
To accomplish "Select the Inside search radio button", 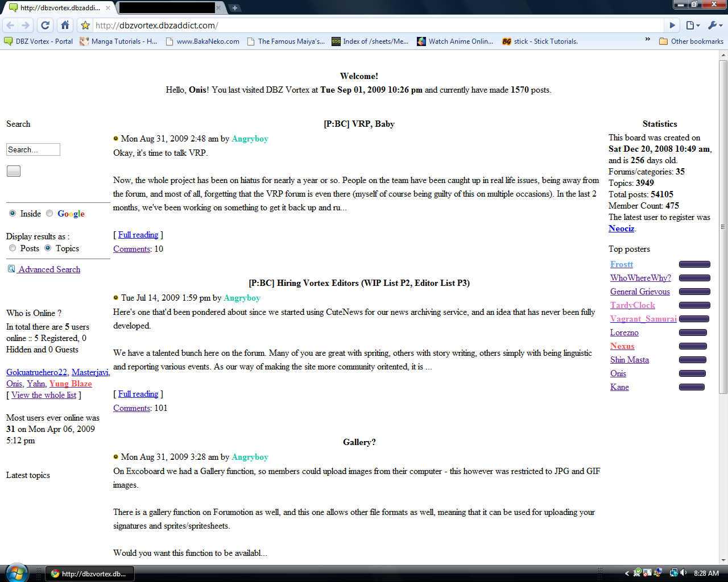I will (13, 214).
